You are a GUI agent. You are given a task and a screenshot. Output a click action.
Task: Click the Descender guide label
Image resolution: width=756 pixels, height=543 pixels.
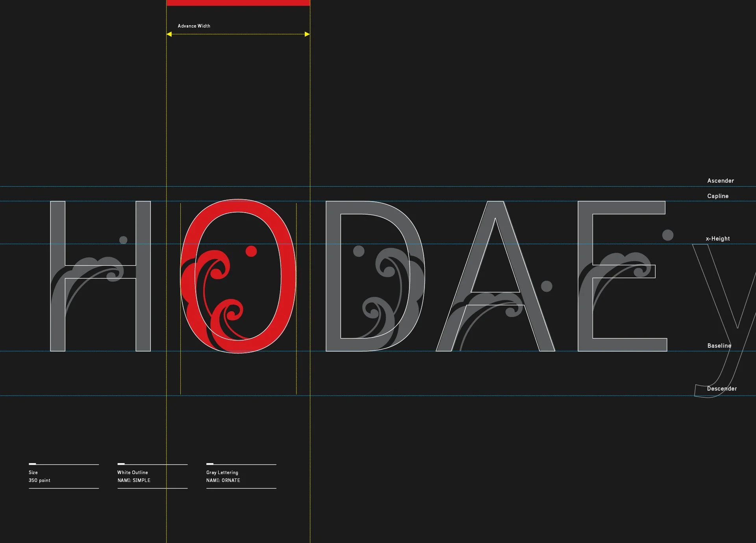721,389
